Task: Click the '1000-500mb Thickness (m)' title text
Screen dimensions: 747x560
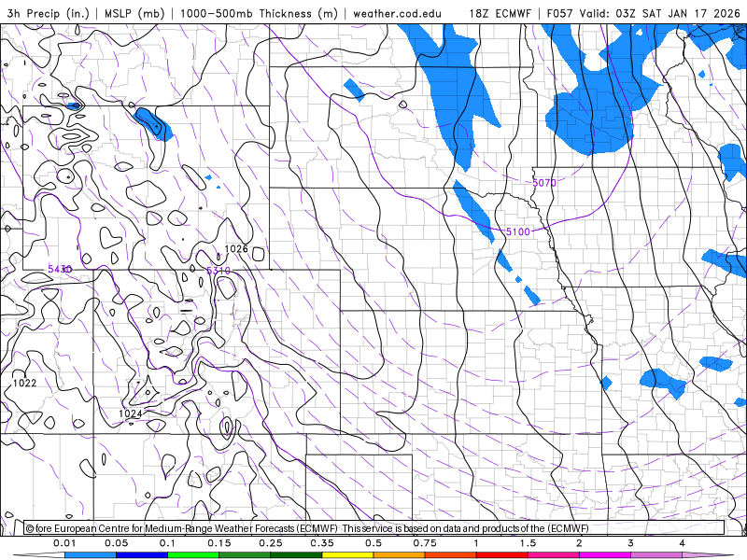Action: [x=259, y=13]
